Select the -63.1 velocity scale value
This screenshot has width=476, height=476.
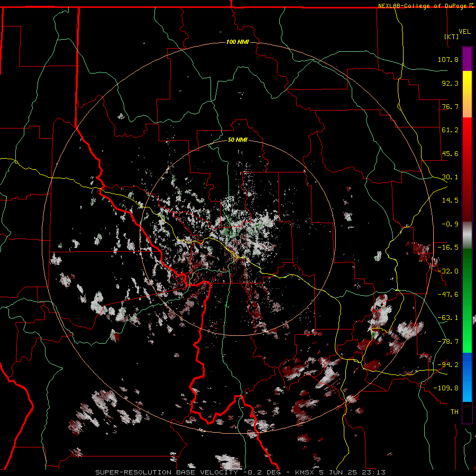point(448,318)
